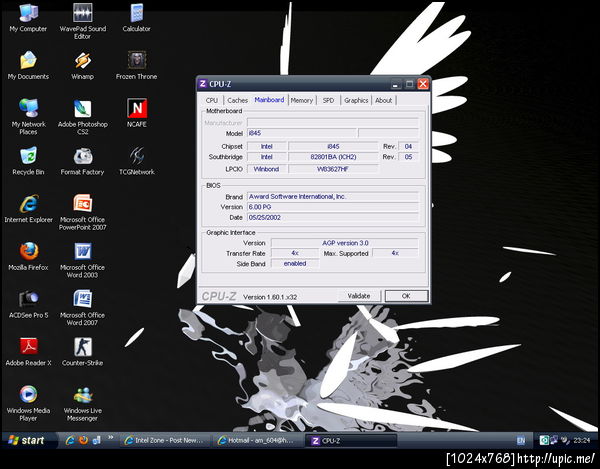This screenshot has width=600, height=469.
Task: Open My Documents folder icon
Action: click(28, 66)
